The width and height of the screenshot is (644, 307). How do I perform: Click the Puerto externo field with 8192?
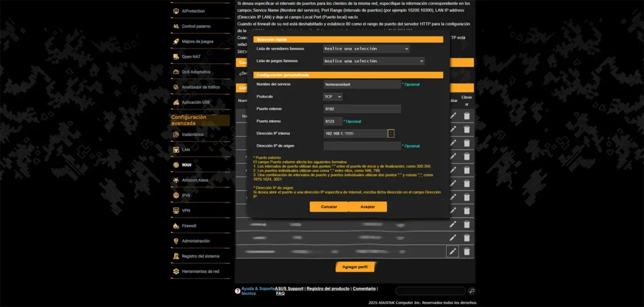(362, 109)
